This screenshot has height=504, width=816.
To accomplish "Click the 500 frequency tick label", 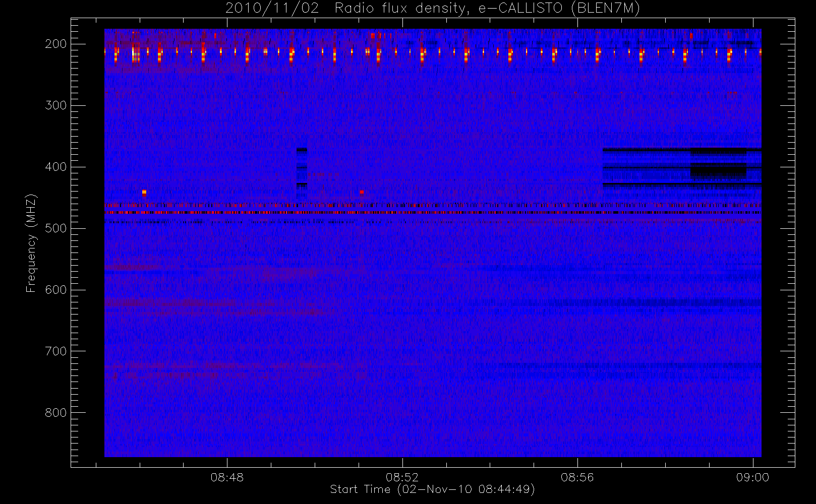I will point(55,228).
